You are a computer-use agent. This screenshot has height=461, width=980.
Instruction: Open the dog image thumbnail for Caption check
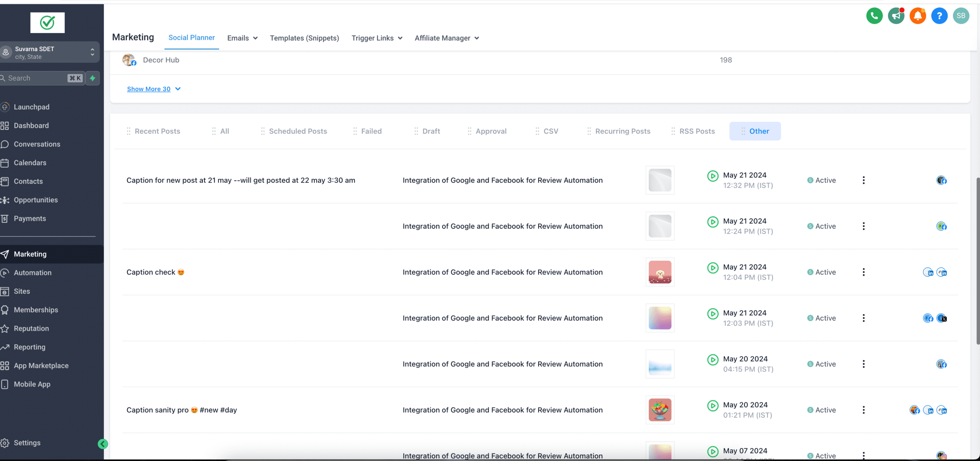[x=660, y=272]
